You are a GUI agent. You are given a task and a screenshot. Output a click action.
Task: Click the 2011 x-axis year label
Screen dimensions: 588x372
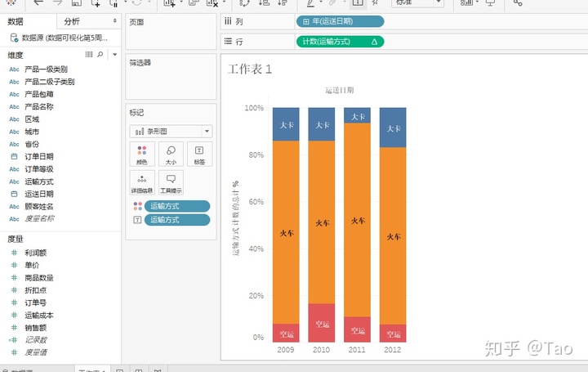click(x=357, y=350)
